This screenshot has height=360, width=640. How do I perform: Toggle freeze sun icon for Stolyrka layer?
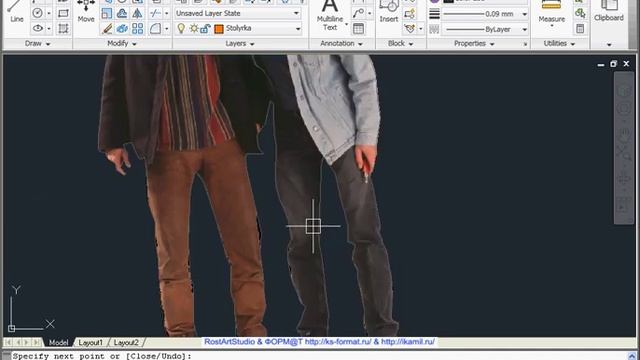point(194,29)
